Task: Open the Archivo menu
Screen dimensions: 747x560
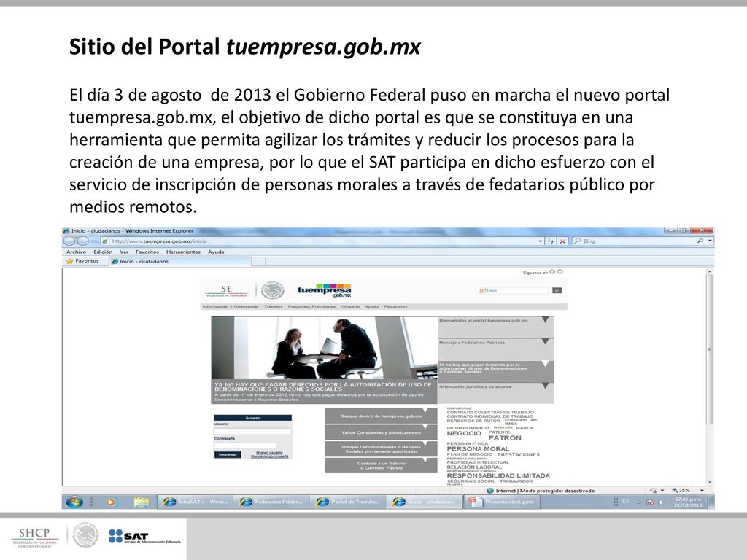Action: [x=76, y=252]
